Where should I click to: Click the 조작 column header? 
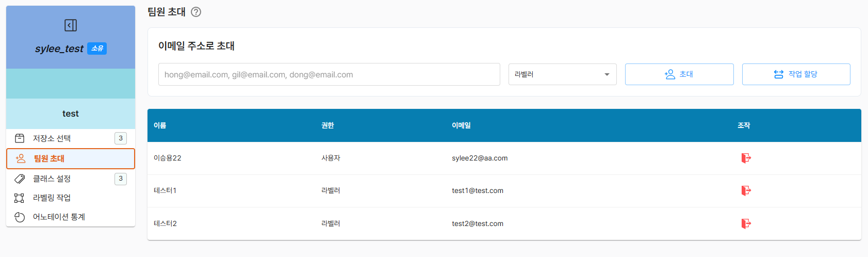pos(744,125)
